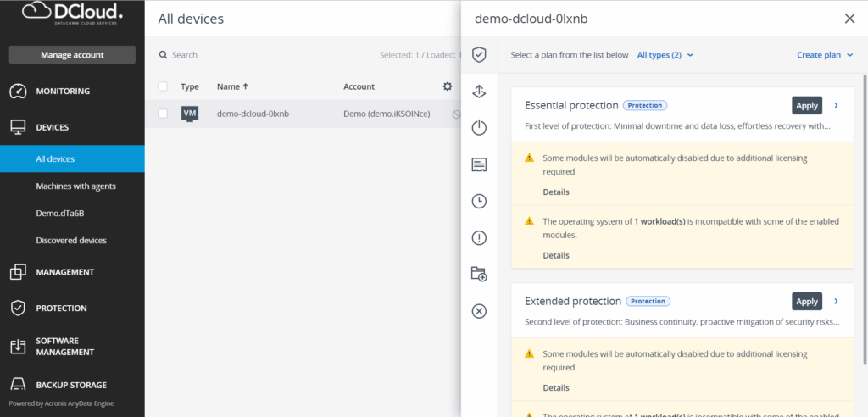Check the demo-dcloud-0lxnb row checkbox
Viewport: 868px width, 417px height.
point(163,114)
